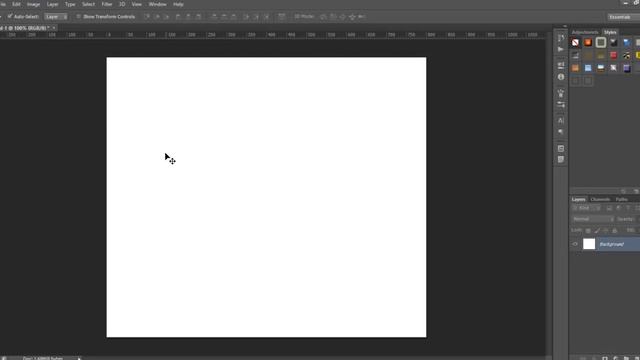Apply the purple style swatch

627,68
